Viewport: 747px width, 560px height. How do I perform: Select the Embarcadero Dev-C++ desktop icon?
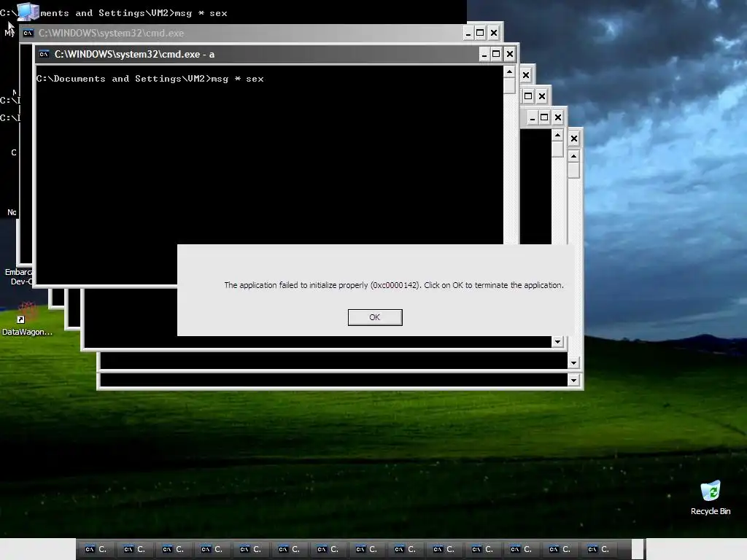pos(18,276)
